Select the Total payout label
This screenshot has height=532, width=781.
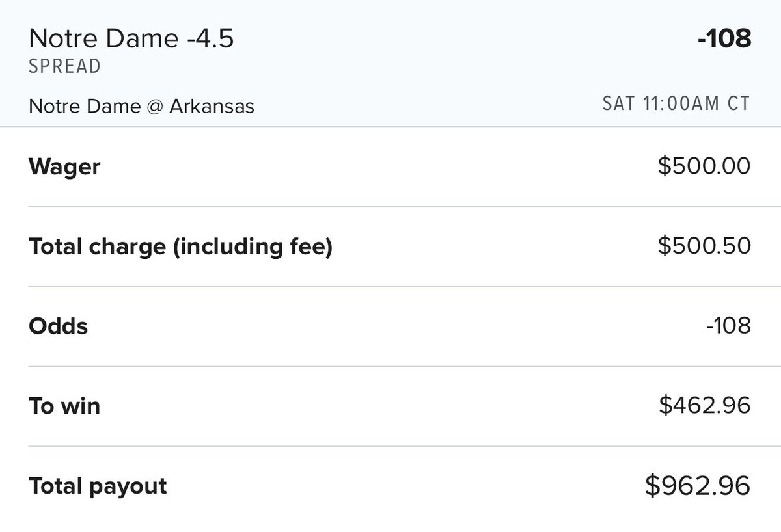click(98, 486)
